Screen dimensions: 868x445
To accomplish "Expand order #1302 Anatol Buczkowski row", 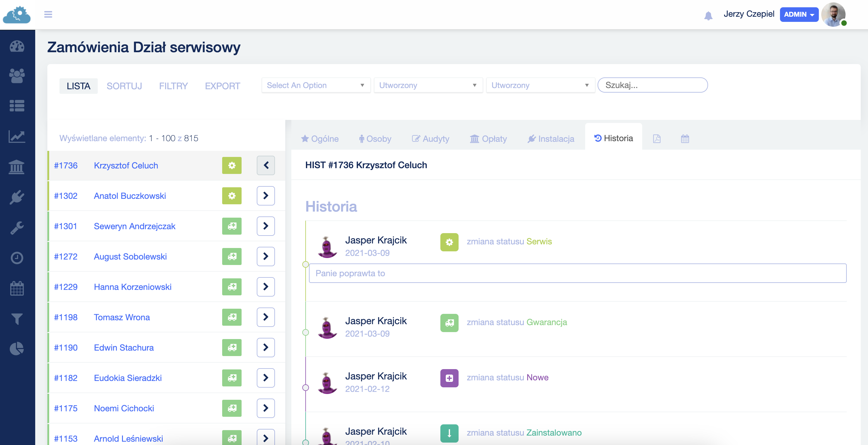I will (x=265, y=195).
